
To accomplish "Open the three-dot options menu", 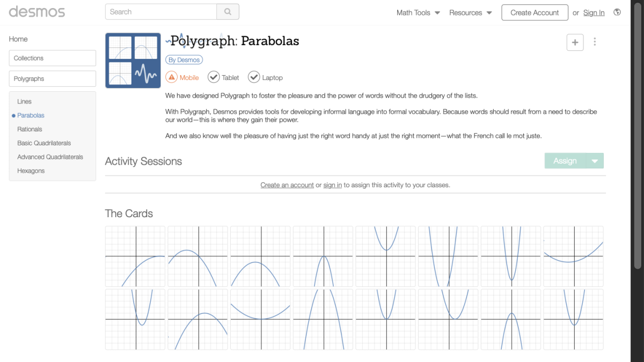I will (595, 42).
